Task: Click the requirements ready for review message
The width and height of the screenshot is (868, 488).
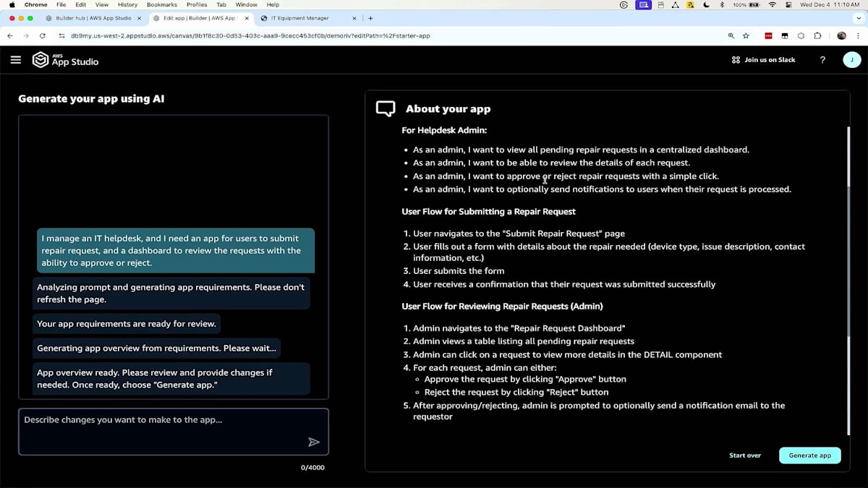Action: tap(127, 324)
